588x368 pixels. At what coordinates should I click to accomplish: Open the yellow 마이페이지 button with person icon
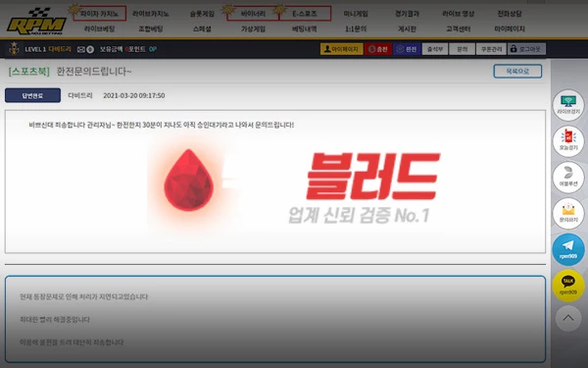tap(342, 49)
